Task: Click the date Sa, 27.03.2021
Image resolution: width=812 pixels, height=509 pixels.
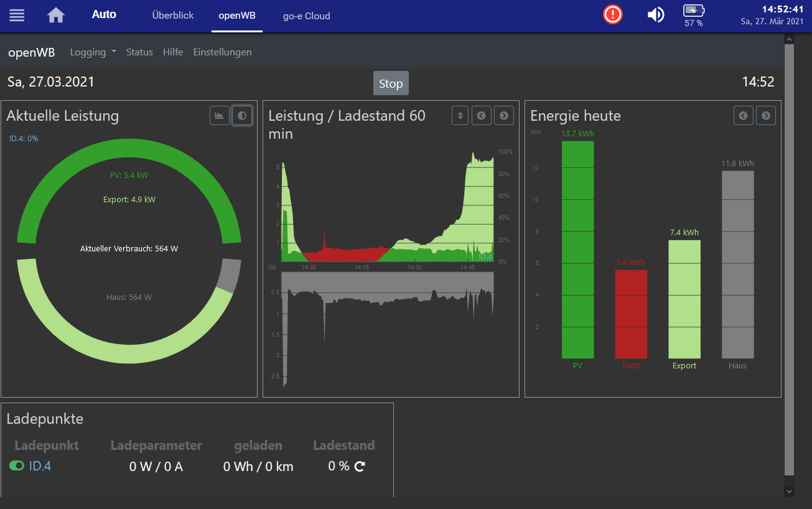Action: coord(51,82)
